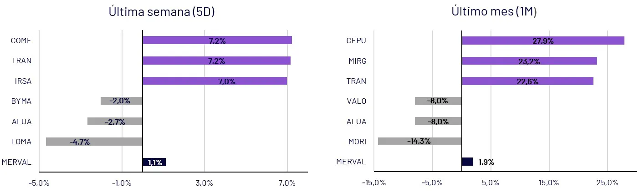Select the MORI -14,3% bar
Viewport: 644px width, 193px height.
pos(420,142)
